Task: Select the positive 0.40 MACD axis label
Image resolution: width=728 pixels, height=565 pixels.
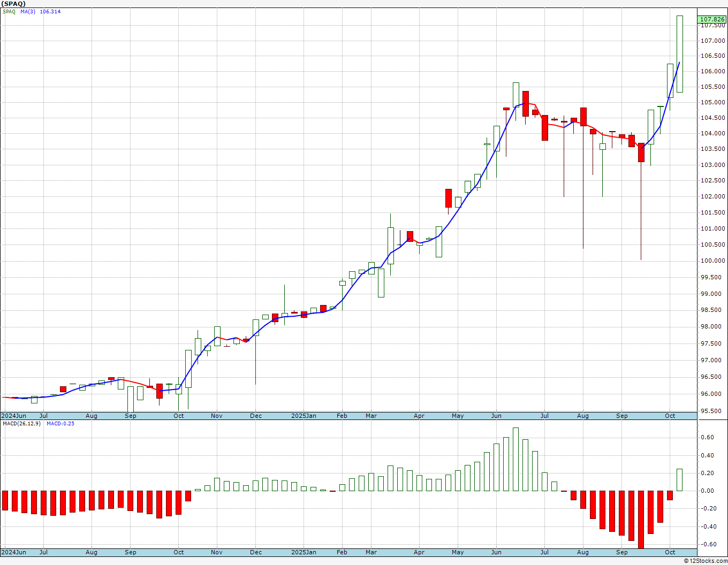Action: tap(707, 455)
